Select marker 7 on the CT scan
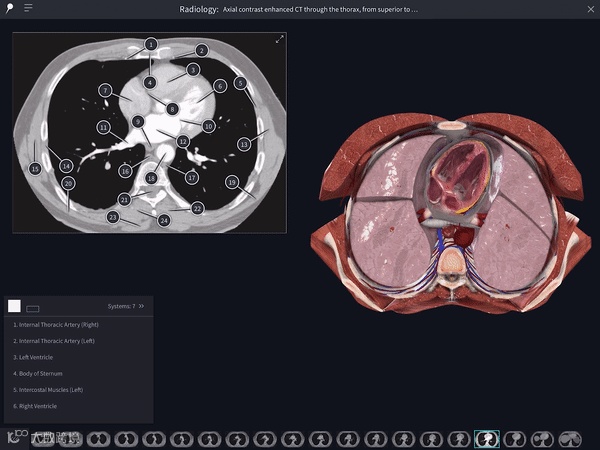600x450 pixels. 105,90
